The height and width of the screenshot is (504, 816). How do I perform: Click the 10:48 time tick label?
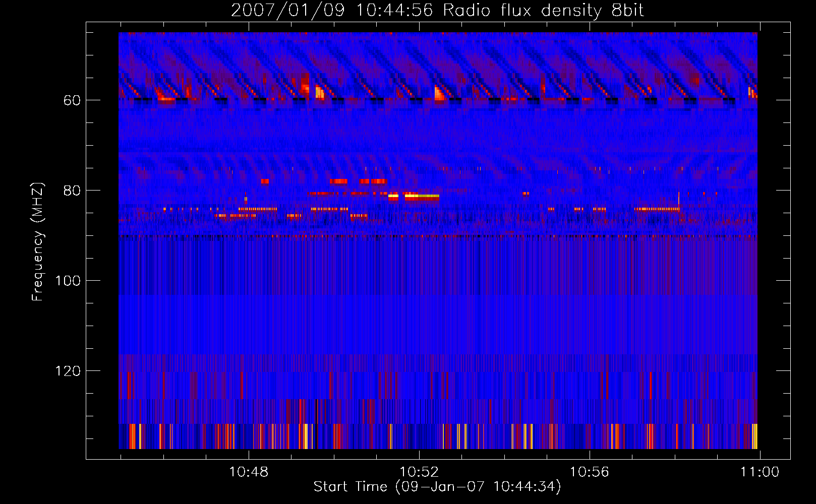point(249,472)
